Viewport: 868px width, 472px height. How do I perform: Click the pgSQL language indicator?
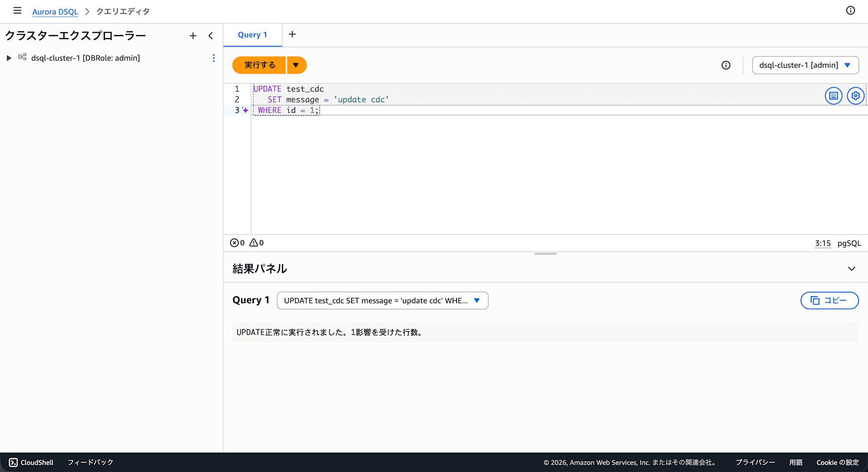click(849, 243)
